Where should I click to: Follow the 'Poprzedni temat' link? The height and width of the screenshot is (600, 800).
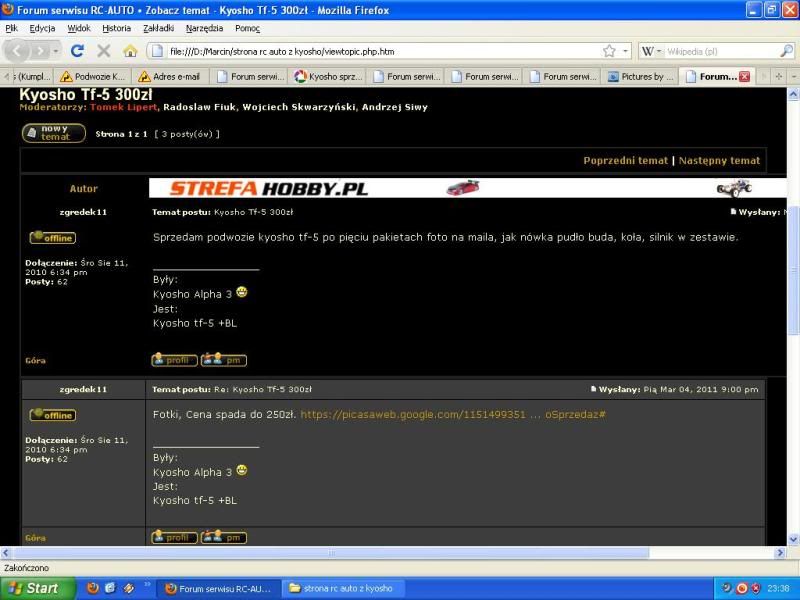pyautogui.click(x=625, y=160)
